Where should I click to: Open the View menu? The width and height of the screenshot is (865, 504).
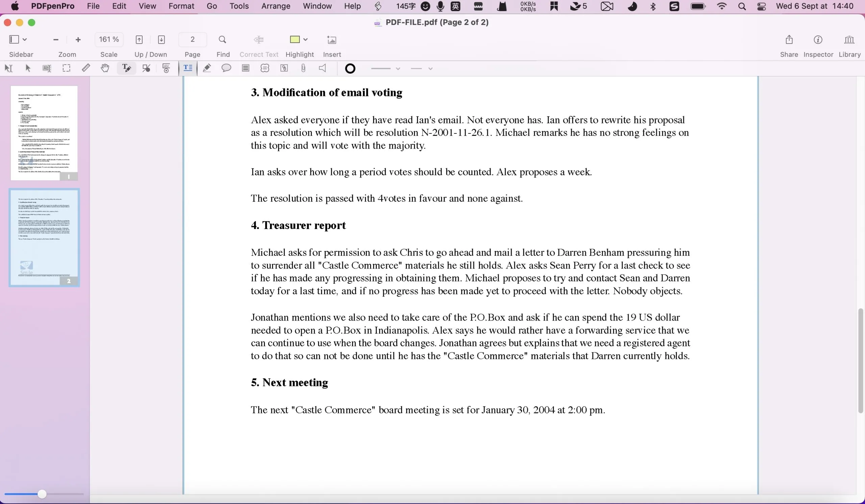147,6
